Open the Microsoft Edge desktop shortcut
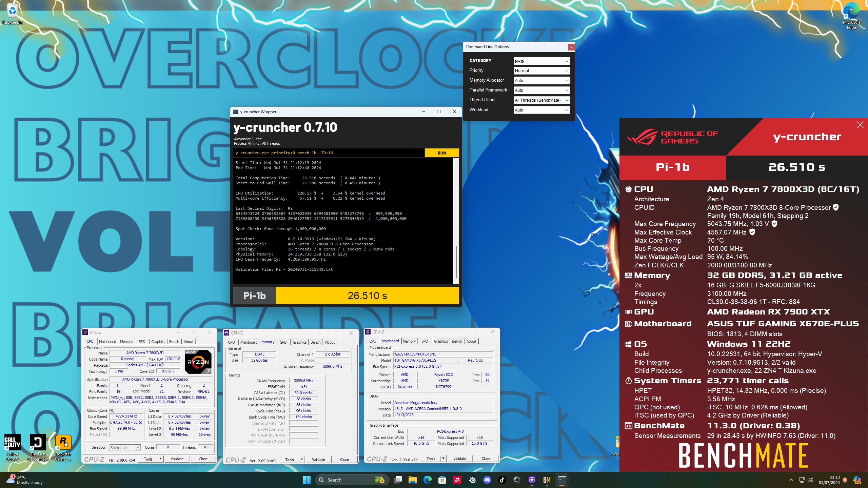Viewport: 868px width, 488px height. 851,16
